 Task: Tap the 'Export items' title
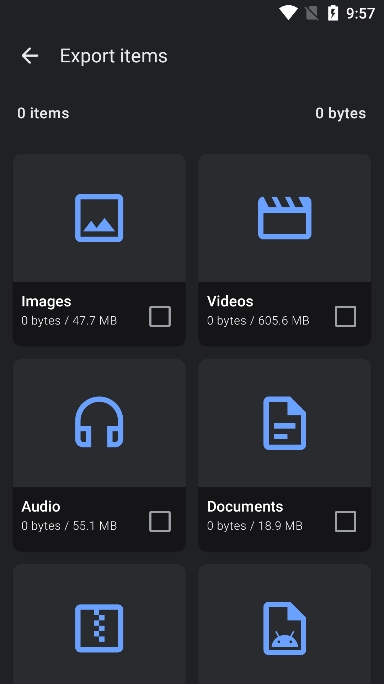(113, 56)
